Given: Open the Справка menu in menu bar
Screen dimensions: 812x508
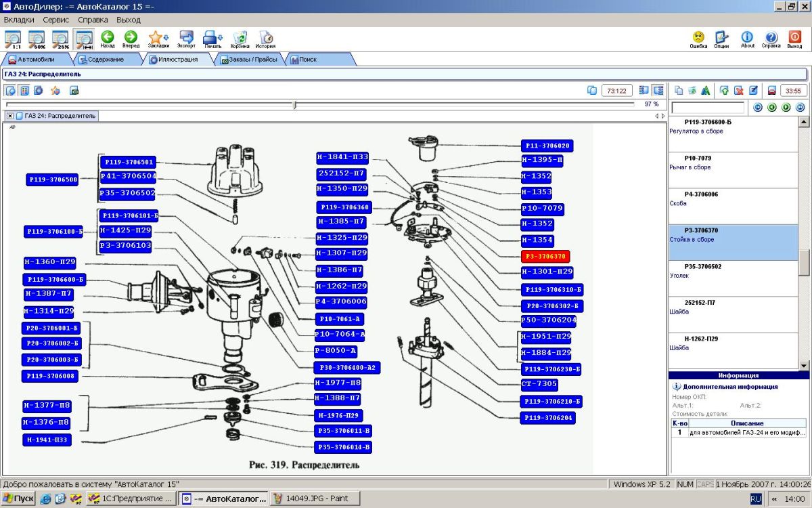Looking at the screenshot, I should pos(93,20).
